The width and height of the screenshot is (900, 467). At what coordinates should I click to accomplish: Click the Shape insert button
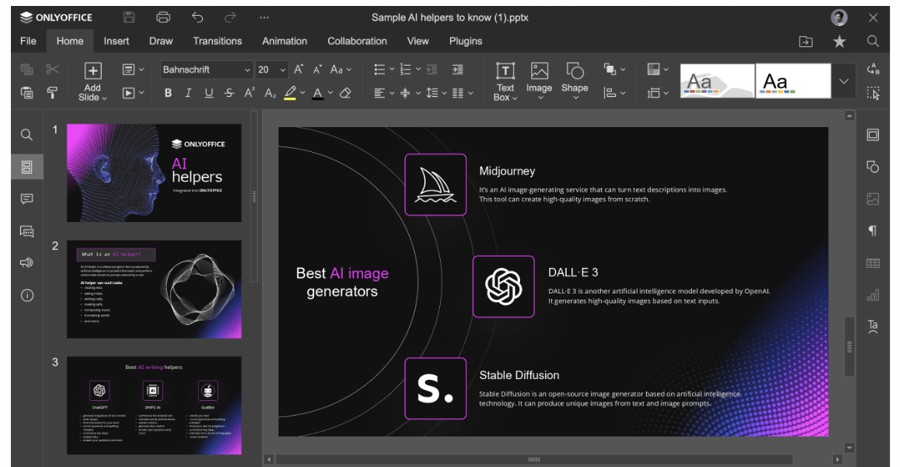coord(575,81)
